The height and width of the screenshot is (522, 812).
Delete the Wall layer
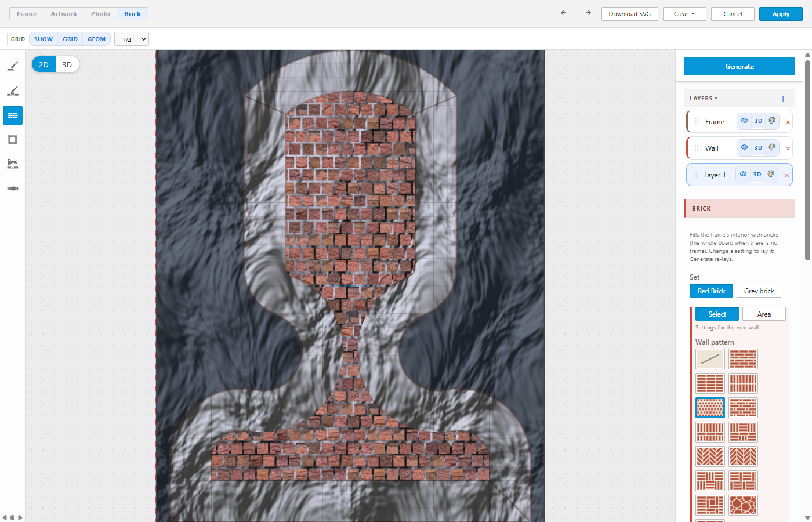[788, 148]
